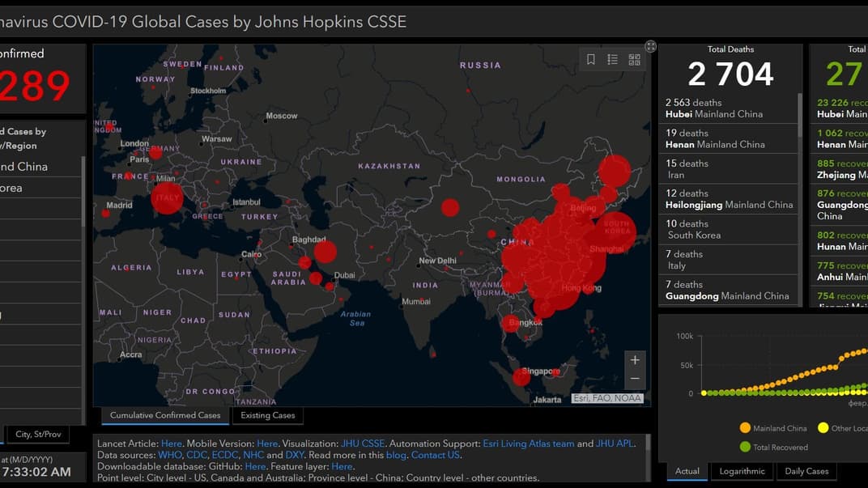
Task: Open the WHO data source link
Action: 170,456
